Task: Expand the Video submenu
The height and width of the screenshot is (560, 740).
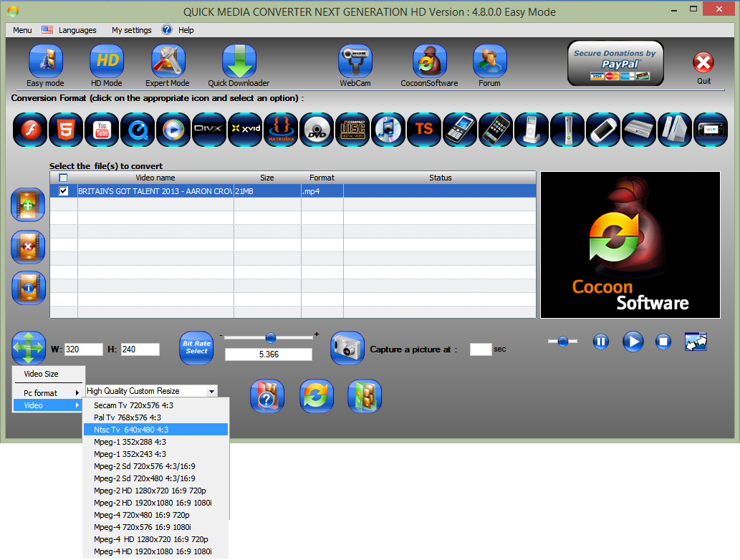Action: [48, 405]
